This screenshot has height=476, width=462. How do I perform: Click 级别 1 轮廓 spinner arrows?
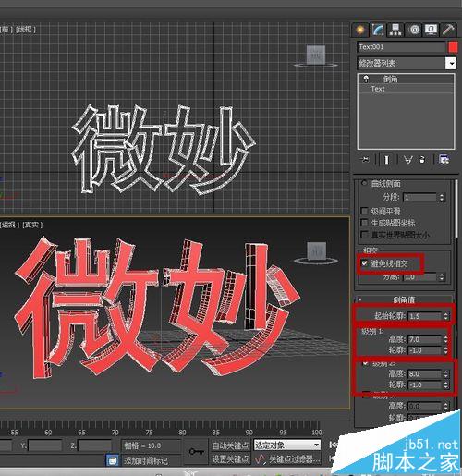pyautogui.click(x=445, y=350)
